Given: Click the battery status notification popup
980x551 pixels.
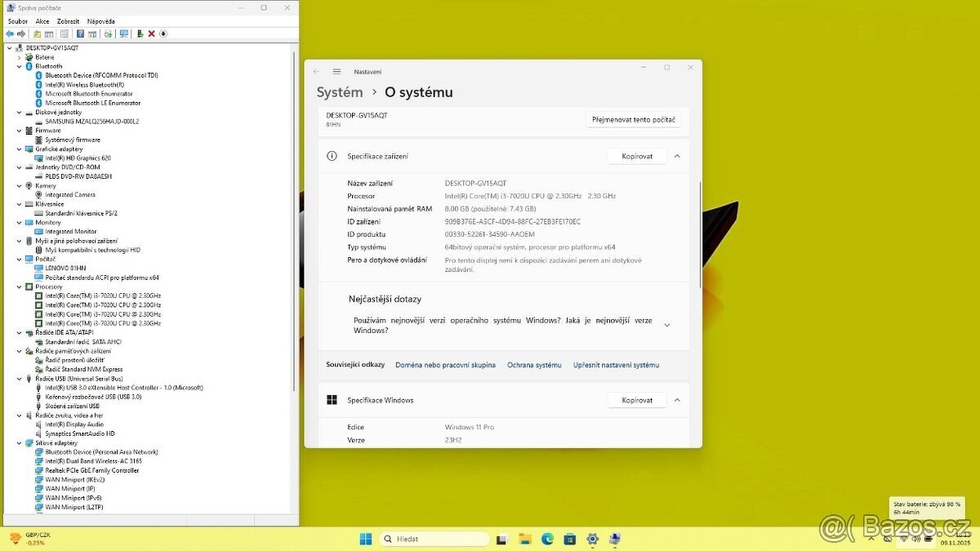Looking at the screenshot, I should coord(927,506).
